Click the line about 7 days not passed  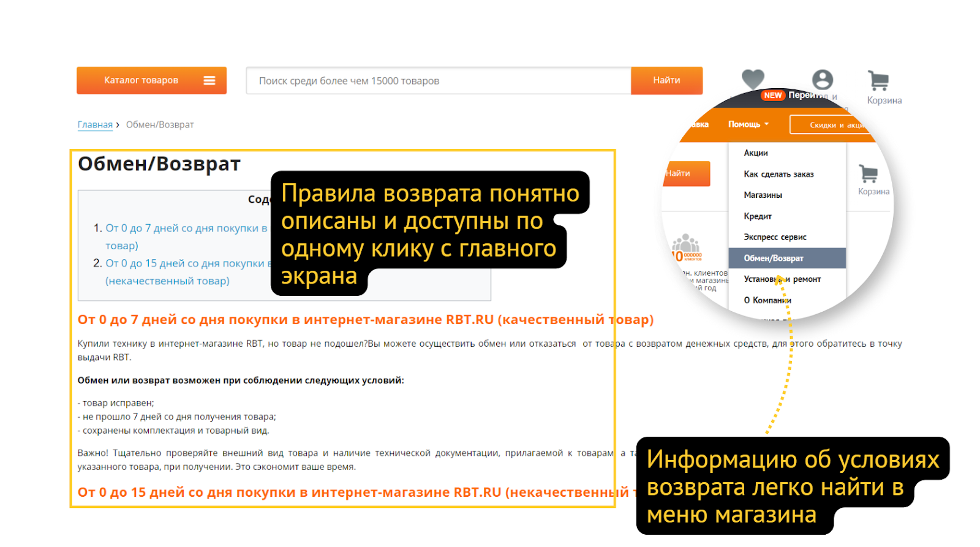[177, 417]
